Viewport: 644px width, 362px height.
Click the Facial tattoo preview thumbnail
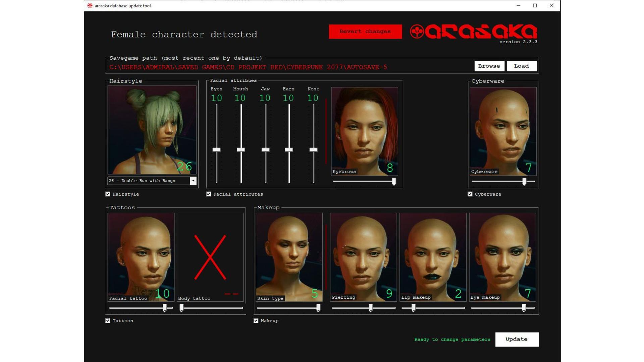click(141, 257)
